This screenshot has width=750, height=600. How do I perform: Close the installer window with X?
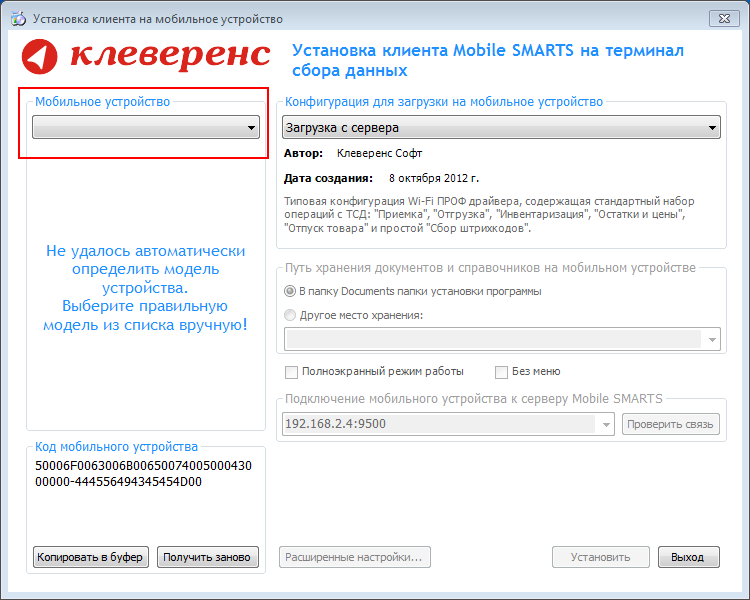724,19
